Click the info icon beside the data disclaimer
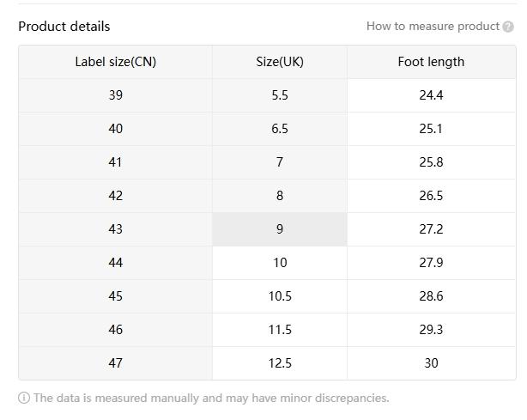Image resolution: width=527 pixels, height=420 pixels. [24, 398]
